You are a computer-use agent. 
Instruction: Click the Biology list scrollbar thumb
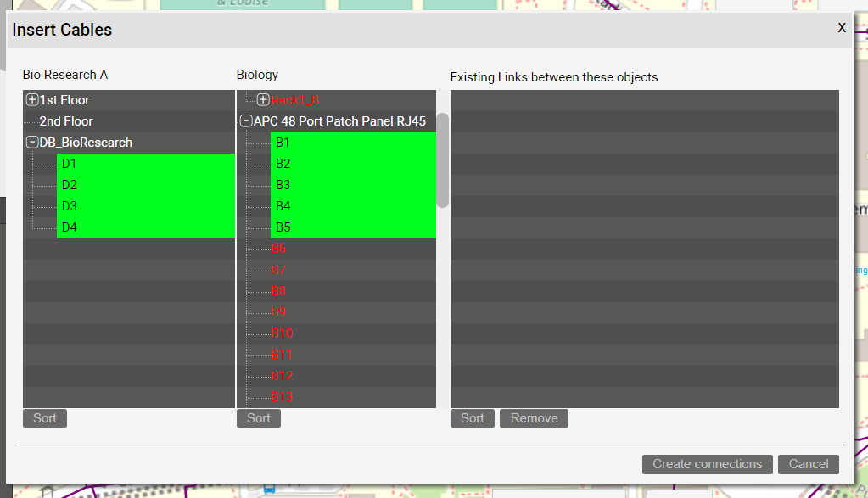pos(442,161)
